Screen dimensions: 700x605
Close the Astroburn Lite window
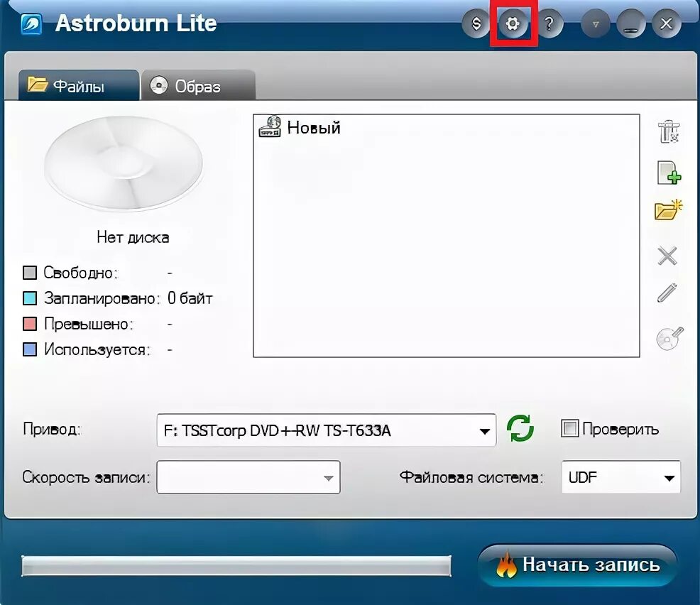click(x=666, y=23)
